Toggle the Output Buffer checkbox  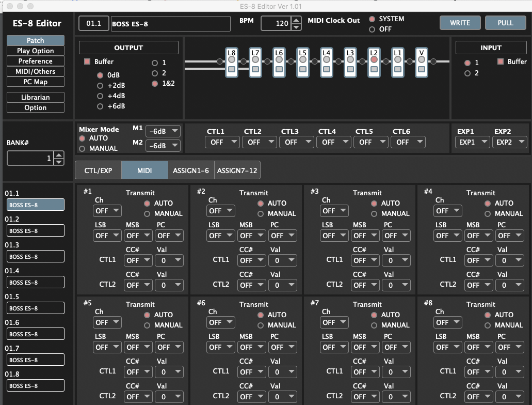click(x=87, y=61)
